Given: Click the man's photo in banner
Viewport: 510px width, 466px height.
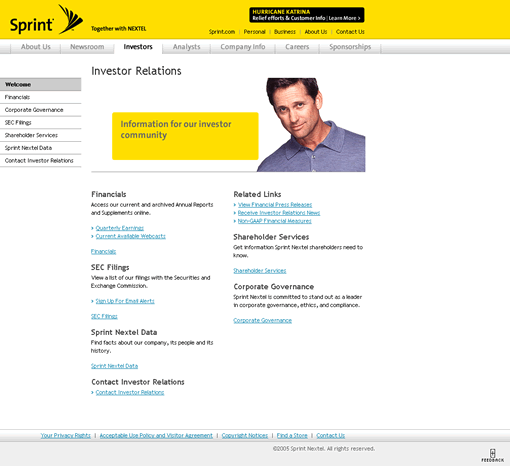Looking at the screenshot, I should [311, 125].
